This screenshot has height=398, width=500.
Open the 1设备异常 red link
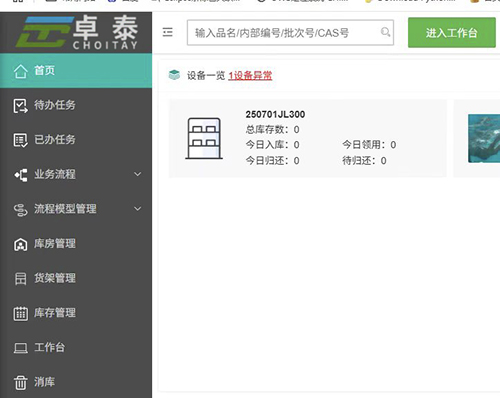click(x=250, y=76)
